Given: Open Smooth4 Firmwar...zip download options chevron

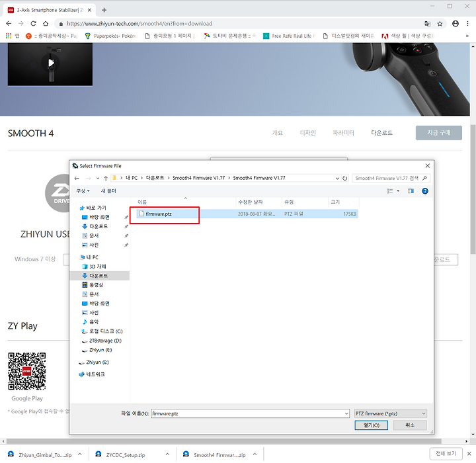Looking at the screenshot, I should coord(255,454).
